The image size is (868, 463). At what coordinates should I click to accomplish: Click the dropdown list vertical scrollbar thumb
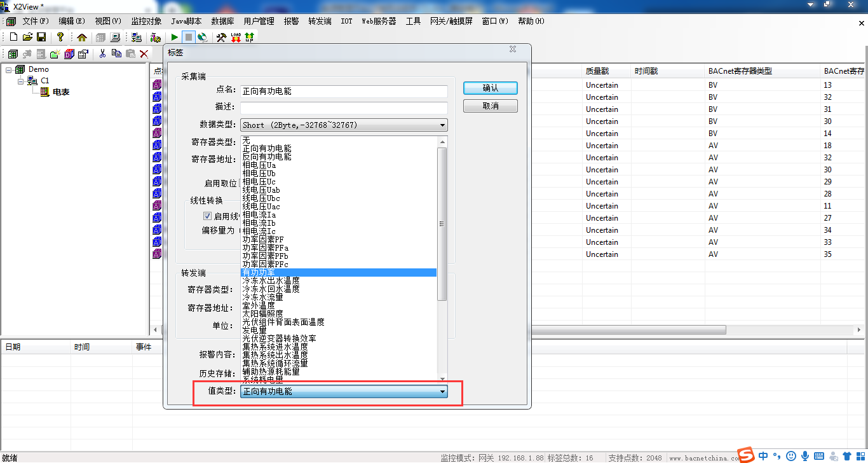point(442,223)
